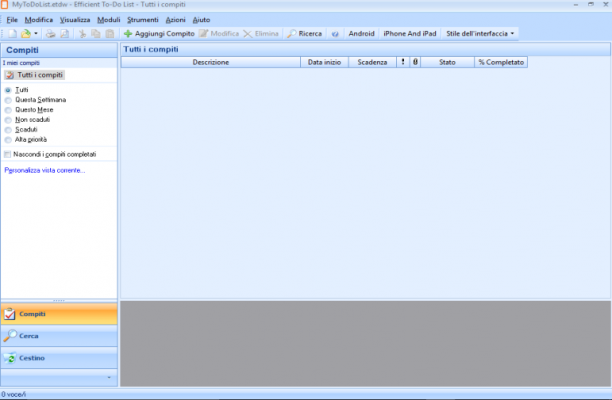Sort by the % Completato column header
The width and height of the screenshot is (612, 400).
click(501, 62)
